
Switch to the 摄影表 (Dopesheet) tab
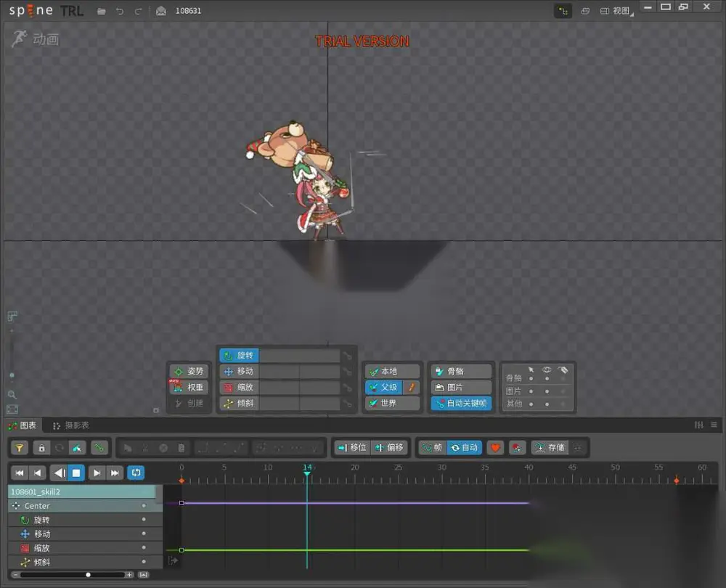tap(71, 425)
